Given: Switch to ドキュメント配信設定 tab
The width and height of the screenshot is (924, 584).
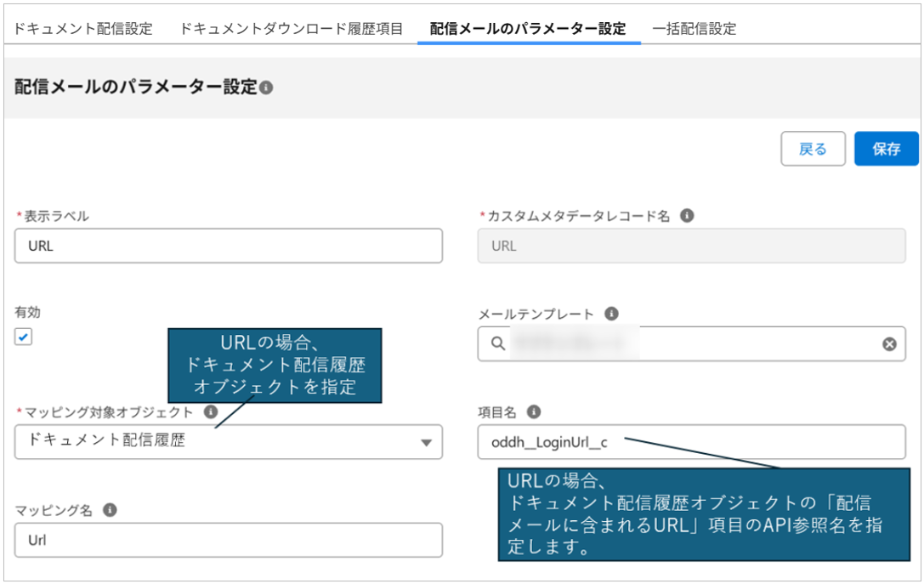Looking at the screenshot, I should coord(82,29).
